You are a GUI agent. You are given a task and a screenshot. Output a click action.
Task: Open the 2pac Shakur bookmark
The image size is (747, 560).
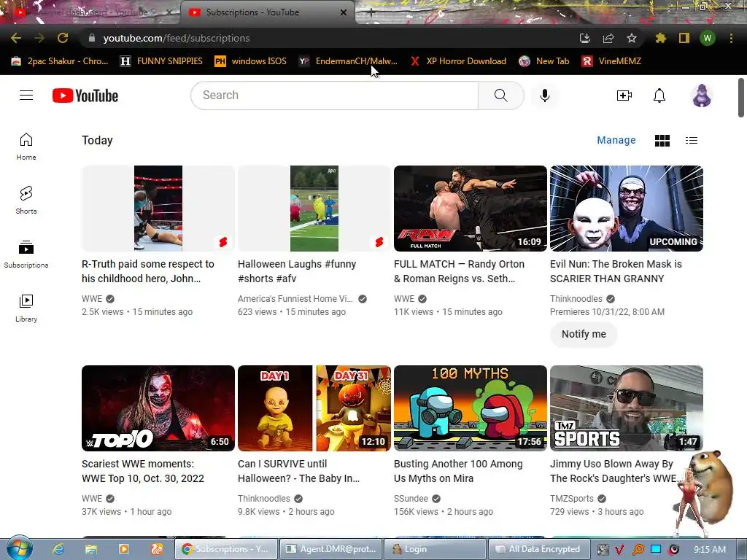60,61
